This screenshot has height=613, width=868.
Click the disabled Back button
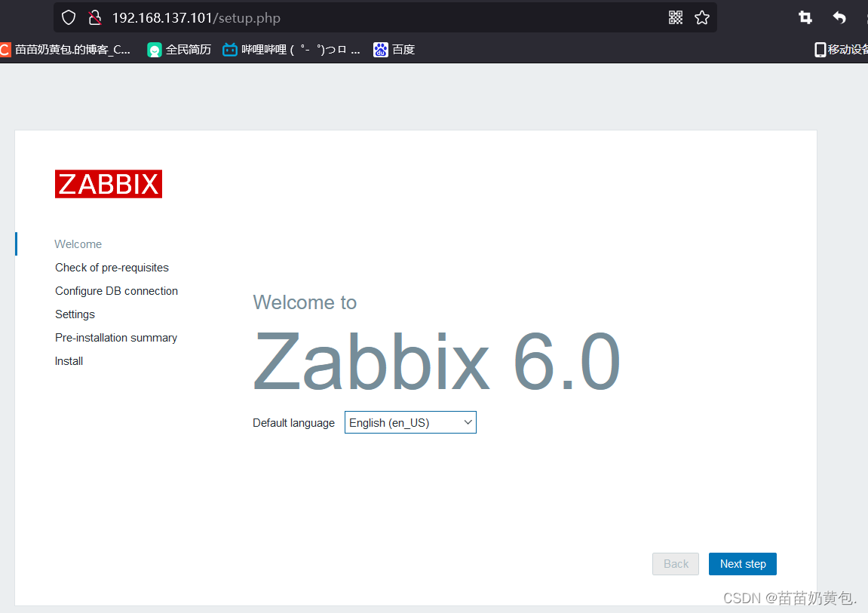click(x=676, y=564)
